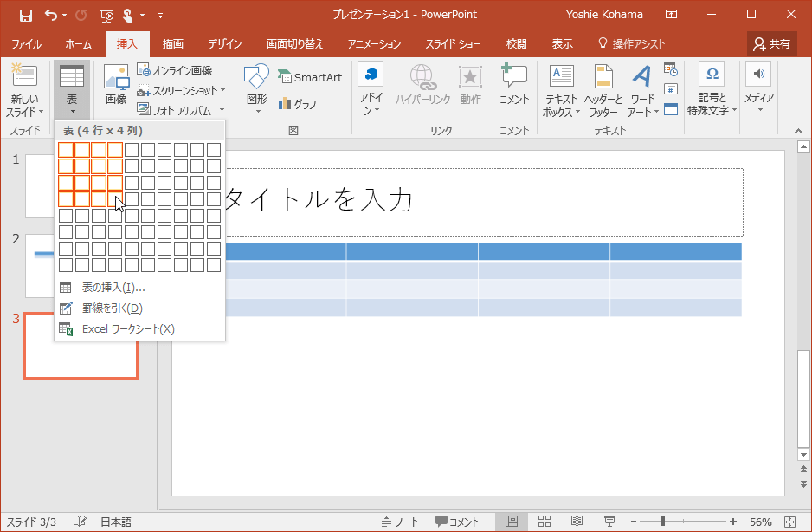Toggle normal view button in status bar
The height and width of the screenshot is (532, 812).
[512, 522]
